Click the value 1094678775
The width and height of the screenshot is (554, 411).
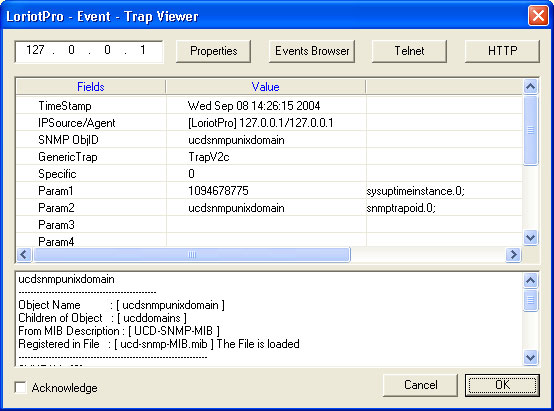[x=218, y=190]
